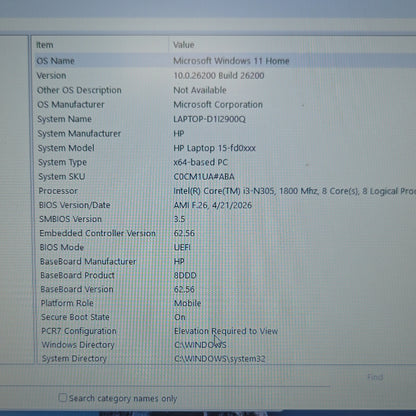Click the Value column header
This screenshot has width=416, height=416.
pyautogui.click(x=293, y=45)
